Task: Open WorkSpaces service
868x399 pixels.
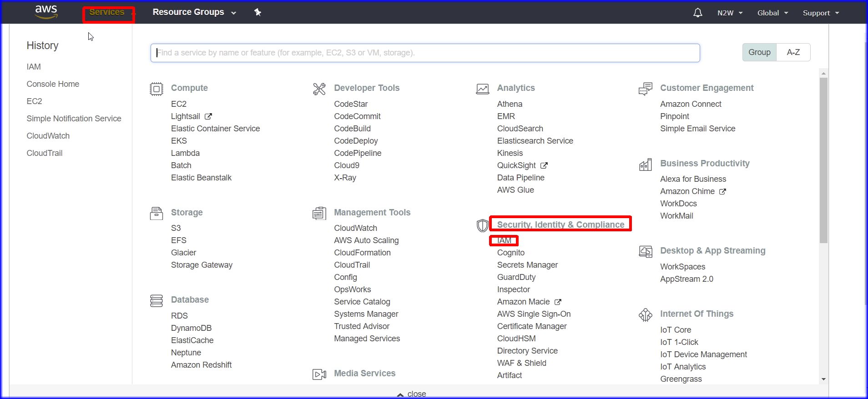Action: [x=682, y=267]
